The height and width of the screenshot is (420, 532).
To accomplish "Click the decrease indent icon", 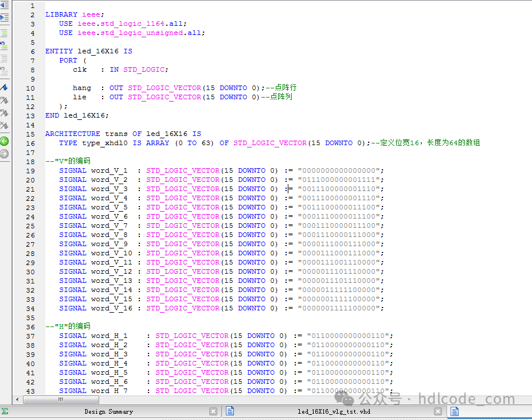I will point(5,5).
